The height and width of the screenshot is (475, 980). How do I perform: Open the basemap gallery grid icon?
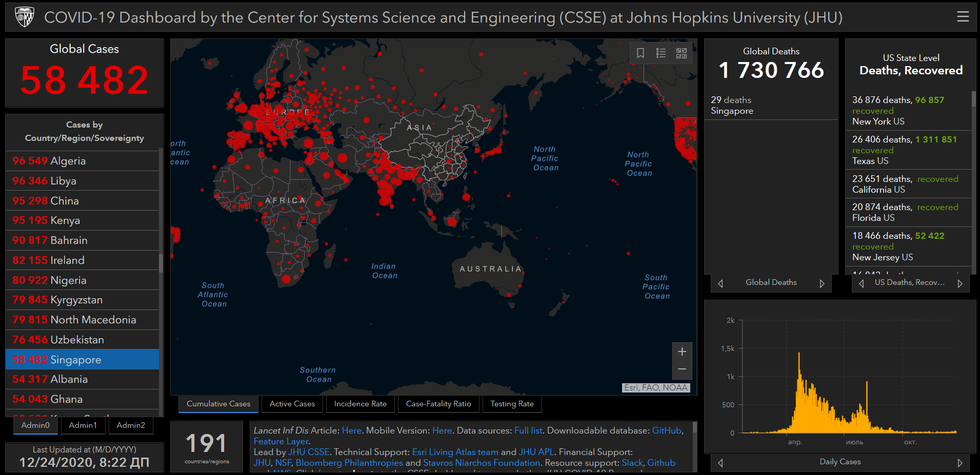(x=682, y=53)
